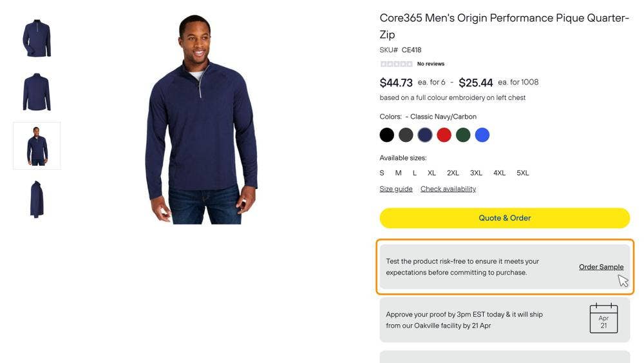Click the Check availability link

(x=448, y=189)
